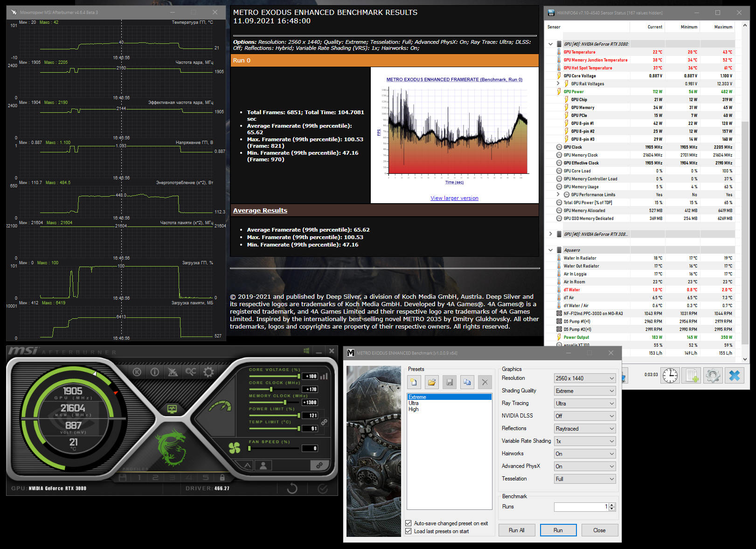Image resolution: width=756 pixels, height=549 pixels.
Task: Click the Close button in Metro benchmark
Action: 599,530
